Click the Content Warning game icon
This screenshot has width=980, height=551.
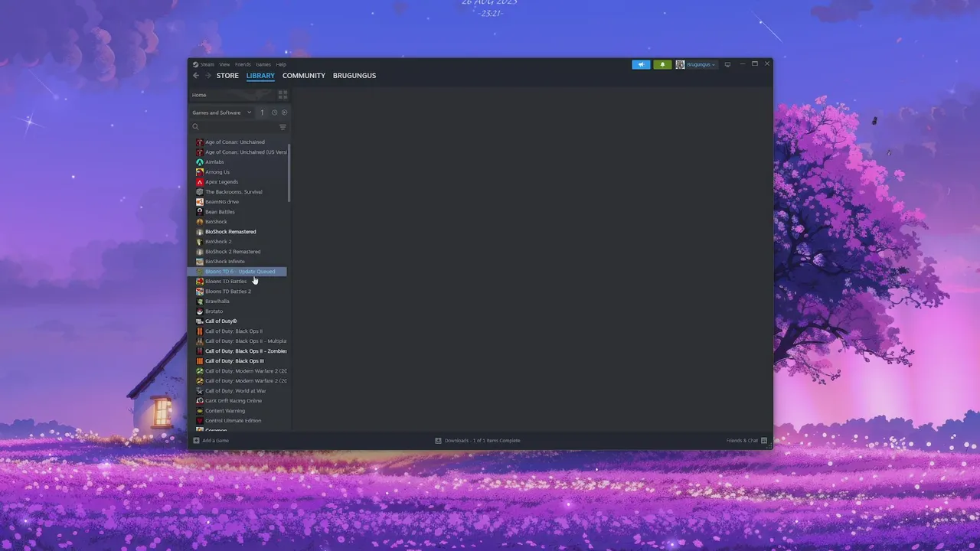[200, 411]
